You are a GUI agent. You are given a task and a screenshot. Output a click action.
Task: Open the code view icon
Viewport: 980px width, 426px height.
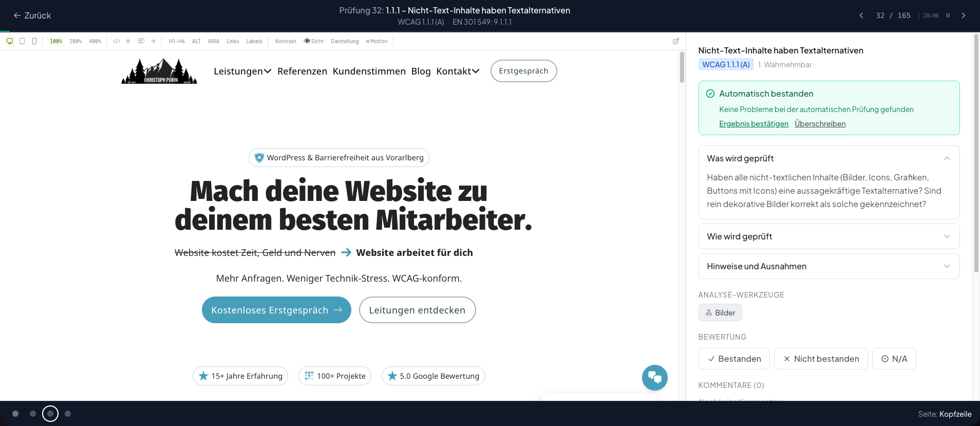pos(117,41)
